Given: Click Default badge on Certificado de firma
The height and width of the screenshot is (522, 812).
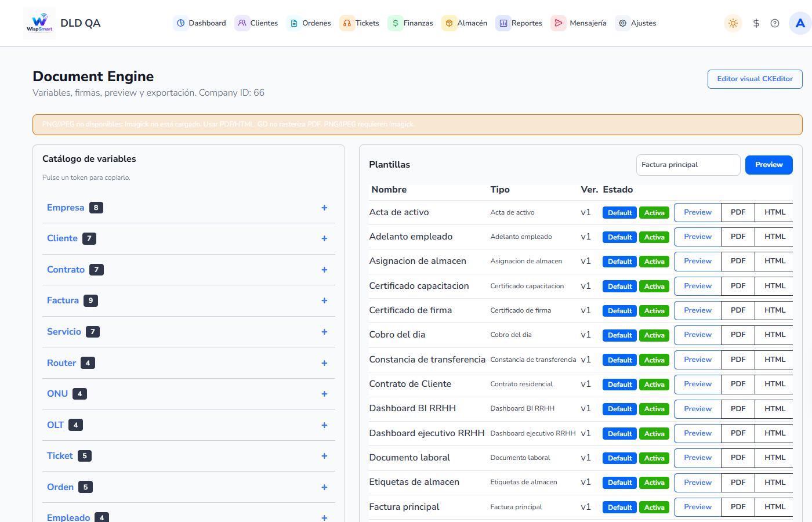Looking at the screenshot, I should [619, 311].
